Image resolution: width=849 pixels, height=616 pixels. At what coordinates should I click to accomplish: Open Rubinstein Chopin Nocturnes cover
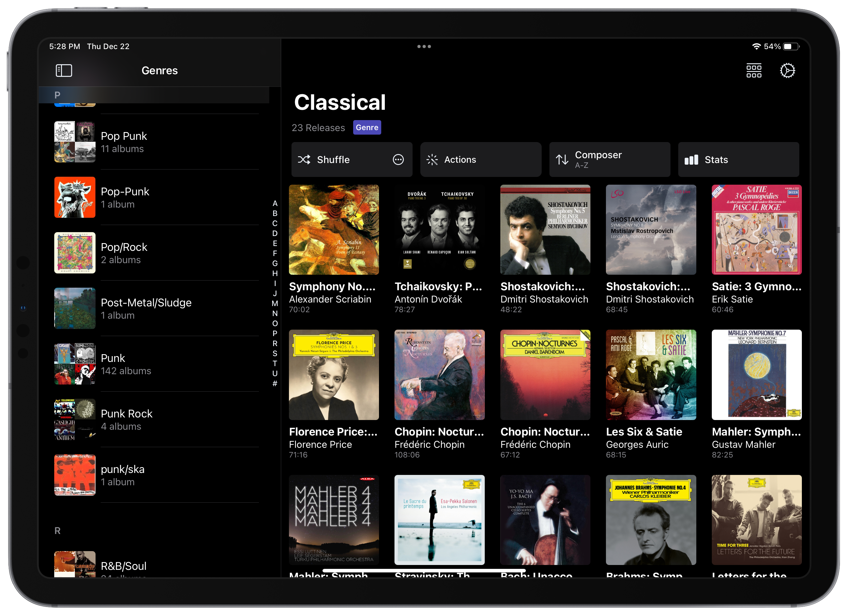point(439,375)
